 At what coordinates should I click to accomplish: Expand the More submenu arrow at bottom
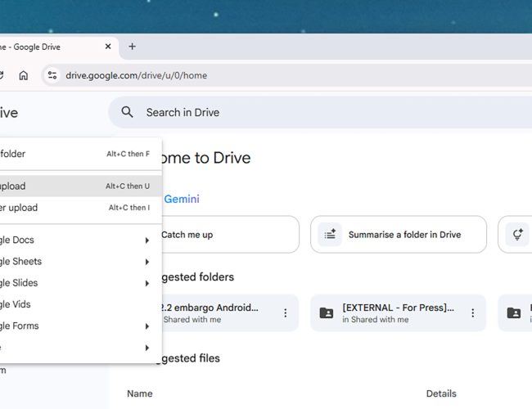click(147, 348)
